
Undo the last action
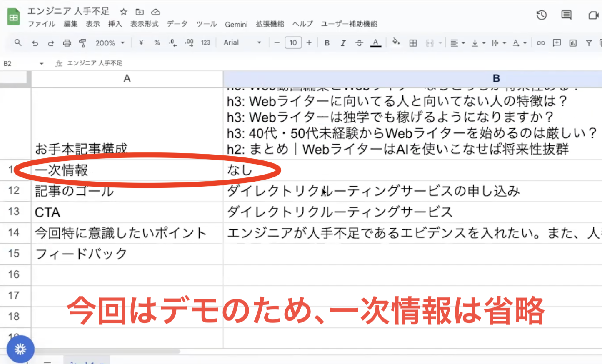[35, 43]
